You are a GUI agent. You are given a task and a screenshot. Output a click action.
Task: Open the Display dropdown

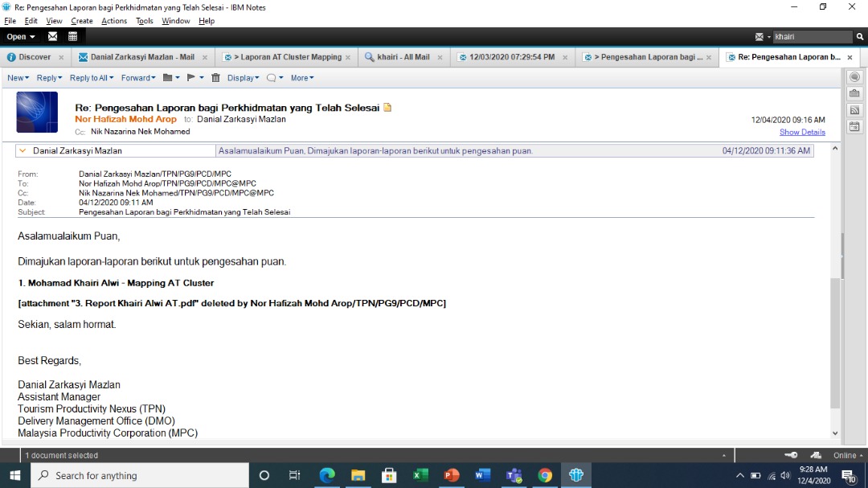pyautogui.click(x=243, y=78)
